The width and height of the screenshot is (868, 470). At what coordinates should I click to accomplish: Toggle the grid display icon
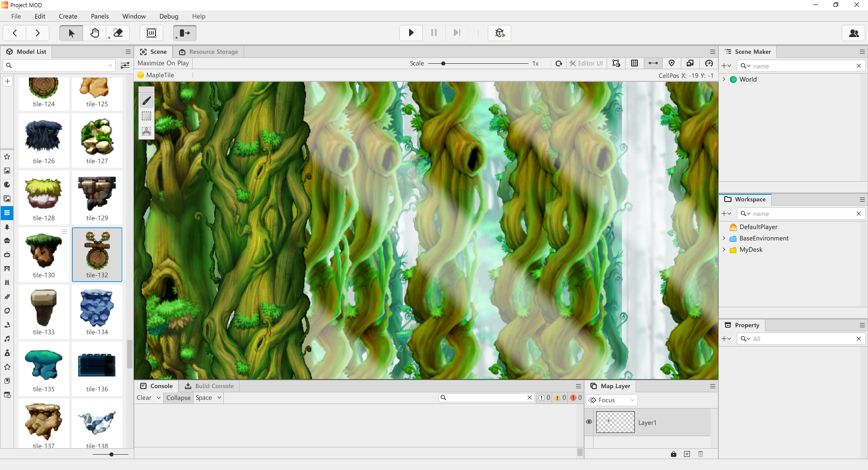pos(635,63)
